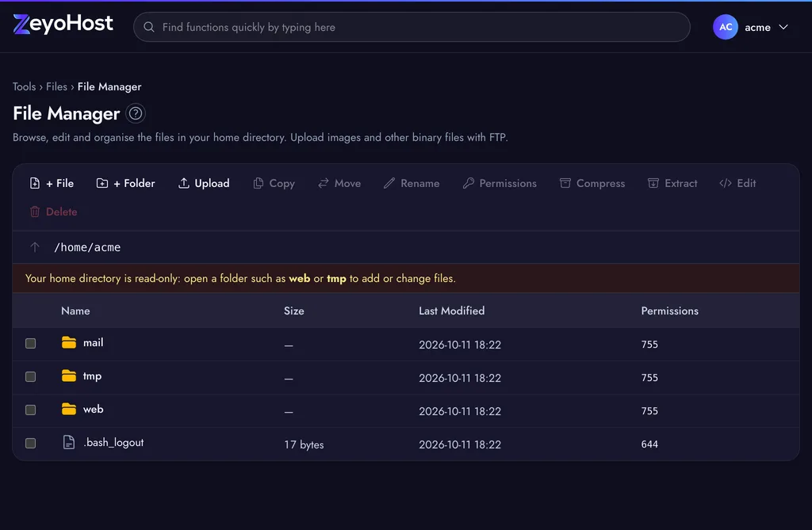Screen dimensions: 812x530
Task: Create a new folder with + Folder
Action: (x=126, y=183)
